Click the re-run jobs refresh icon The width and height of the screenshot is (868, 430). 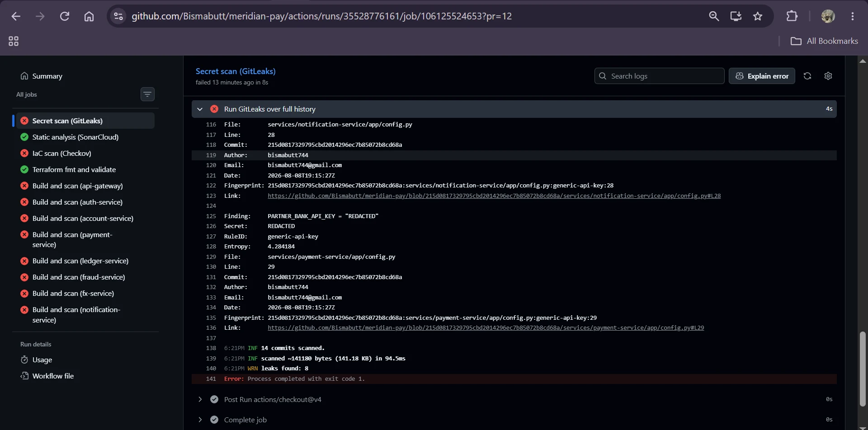(807, 76)
